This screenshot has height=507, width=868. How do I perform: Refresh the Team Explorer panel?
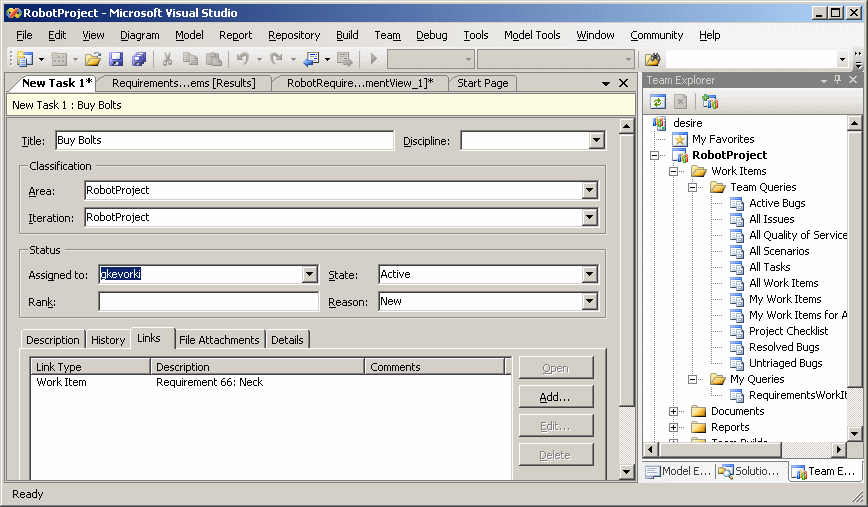(657, 102)
